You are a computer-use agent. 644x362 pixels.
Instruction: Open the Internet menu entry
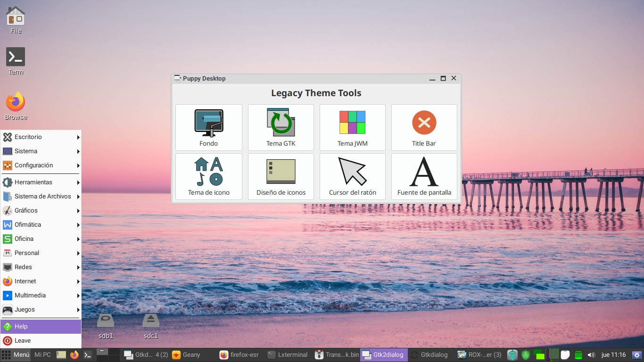coord(41,281)
